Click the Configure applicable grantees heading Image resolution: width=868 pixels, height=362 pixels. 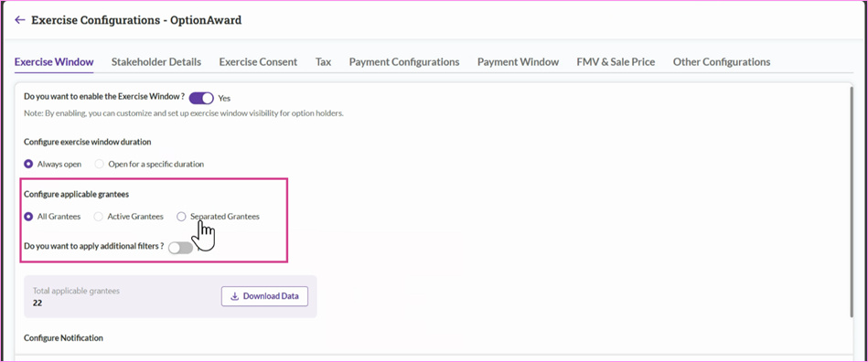[77, 195]
